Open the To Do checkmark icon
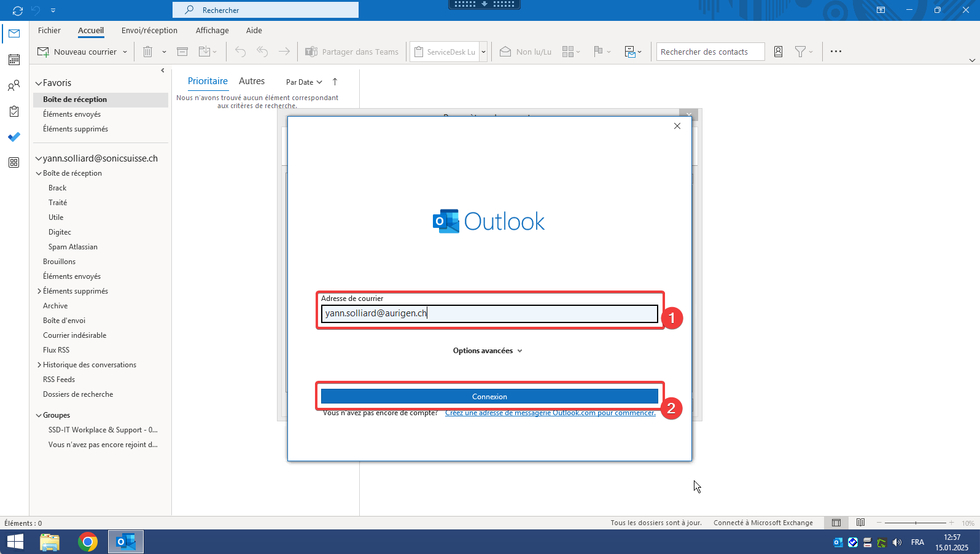 pyautogui.click(x=14, y=137)
